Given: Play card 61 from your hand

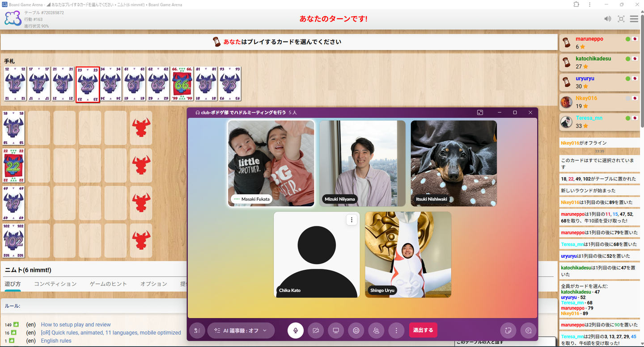Looking at the screenshot, I should pos(135,84).
